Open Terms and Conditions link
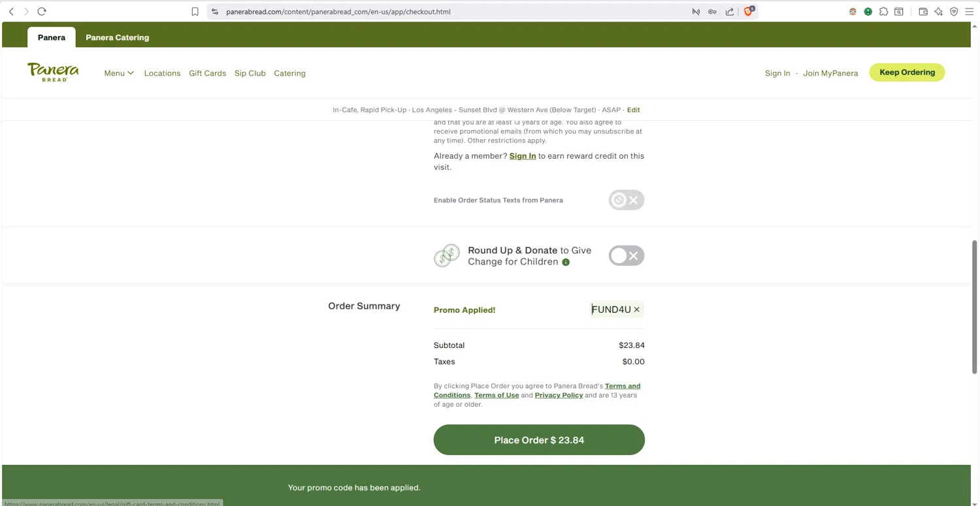 pyautogui.click(x=537, y=390)
